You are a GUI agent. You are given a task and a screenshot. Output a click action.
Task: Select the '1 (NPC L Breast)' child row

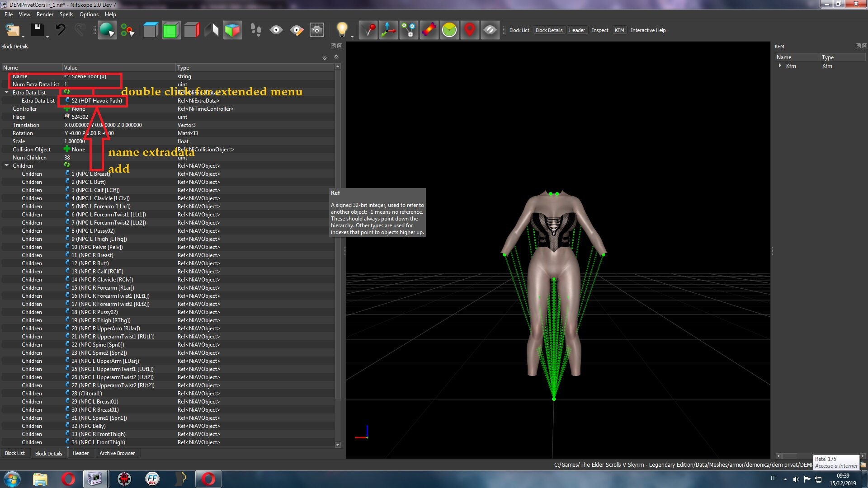point(90,174)
